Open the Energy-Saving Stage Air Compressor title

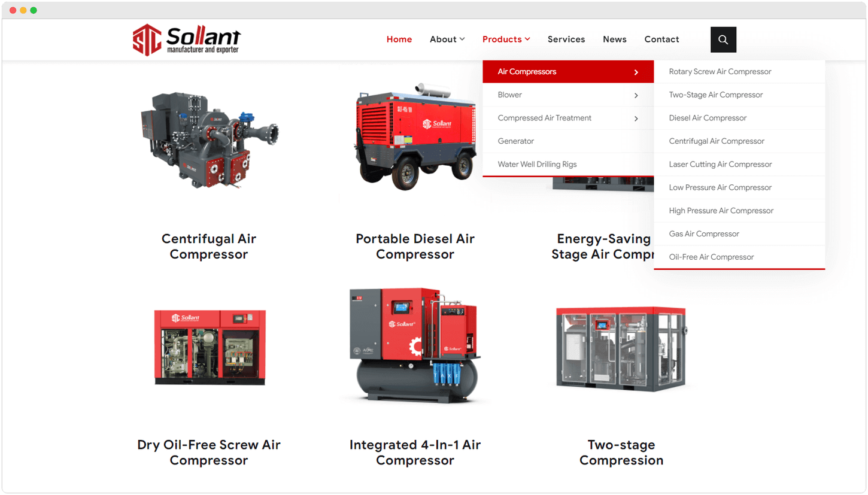pyautogui.click(x=603, y=247)
